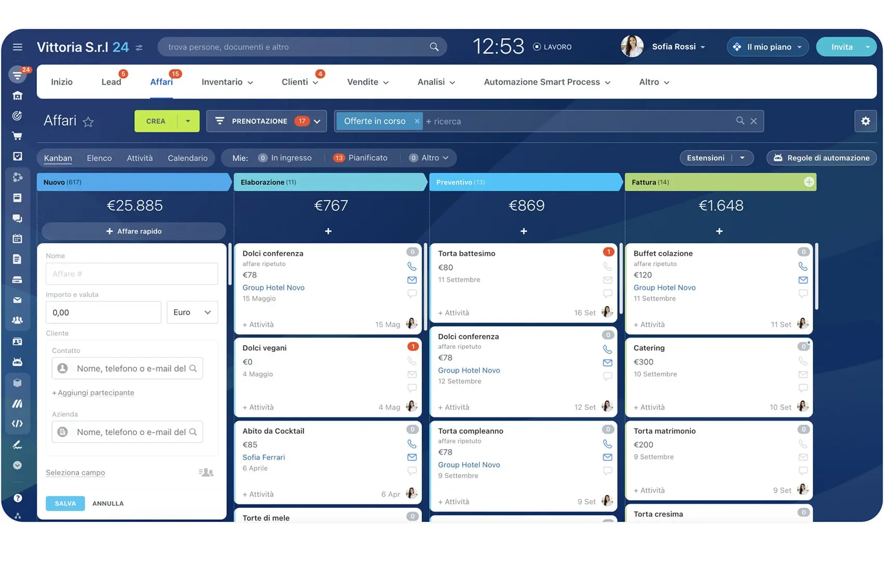The height and width of the screenshot is (588, 884).
Task: Open the 'Torta matrimonio' deal title
Action: point(665,431)
